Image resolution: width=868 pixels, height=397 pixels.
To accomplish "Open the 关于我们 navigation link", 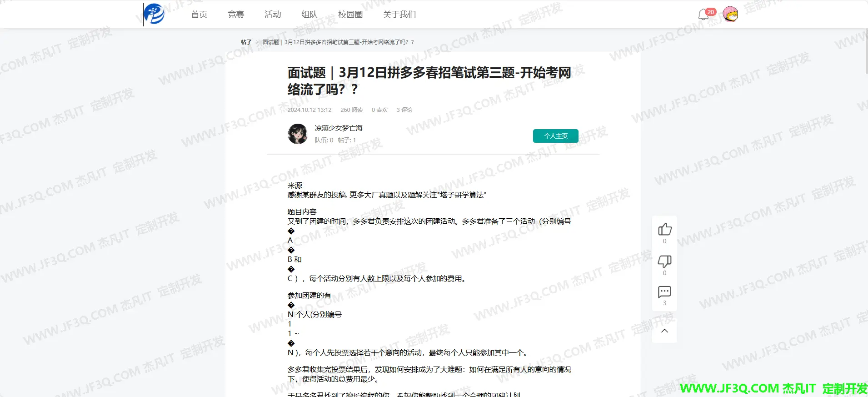I will click(x=399, y=15).
